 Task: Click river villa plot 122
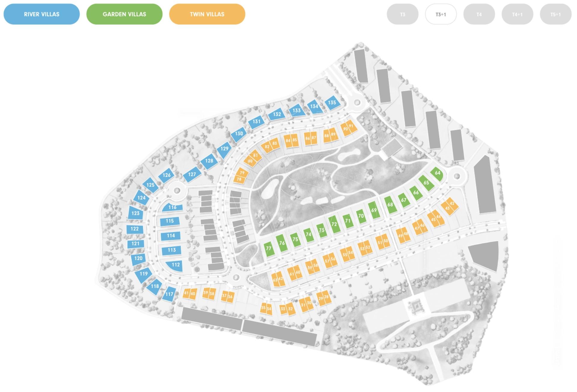135,229
